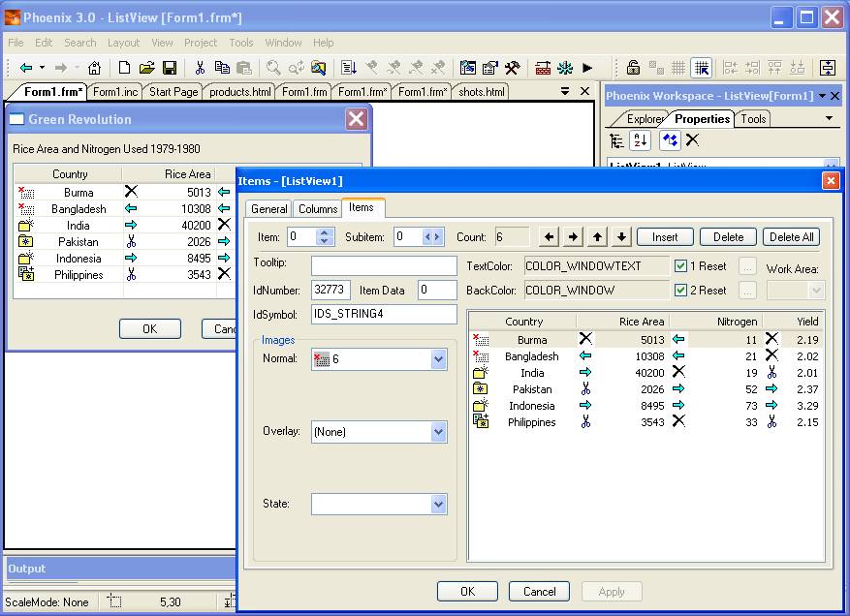Viewport: 850px width, 616px height.
Task: Close the document tab strip X
Action: pos(584,91)
